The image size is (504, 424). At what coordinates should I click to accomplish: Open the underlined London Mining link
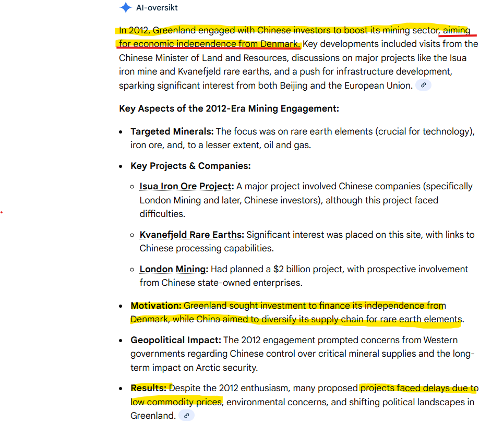(x=174, y=269)
